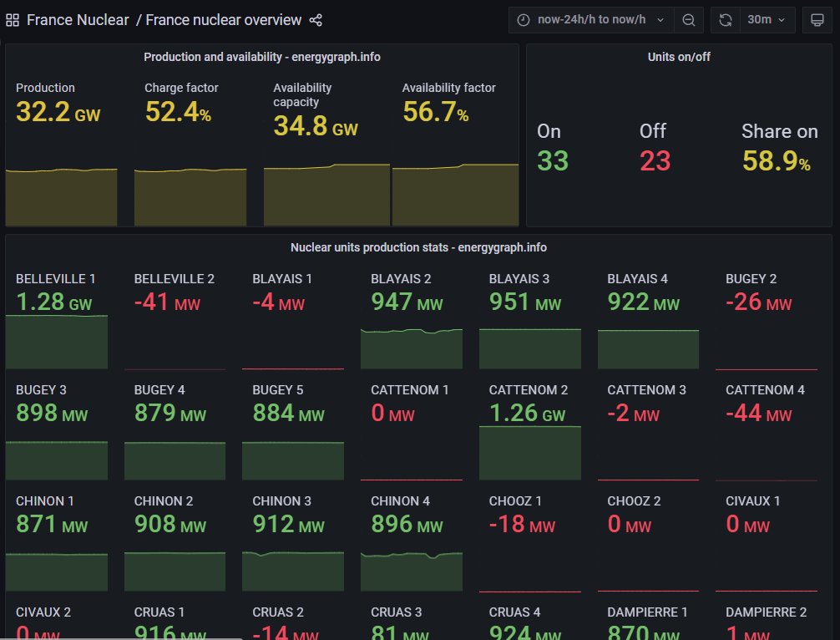Click the CATTENOM 2 green sparkline graph
The image size is (840, 640).
[x=530, y=453]
